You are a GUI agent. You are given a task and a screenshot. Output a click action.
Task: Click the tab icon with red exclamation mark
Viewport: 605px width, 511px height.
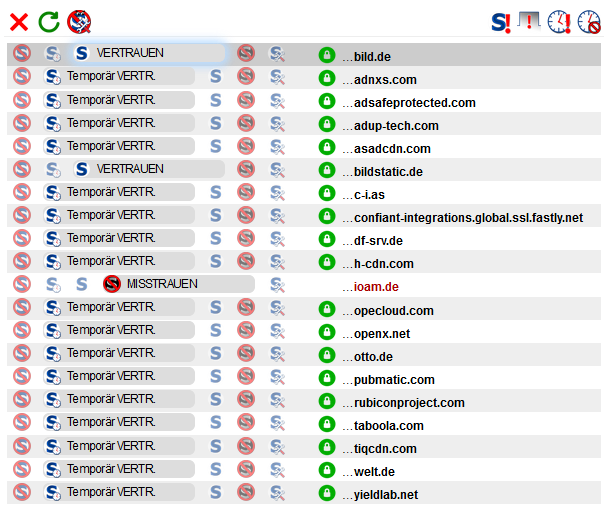click(529, 22)
